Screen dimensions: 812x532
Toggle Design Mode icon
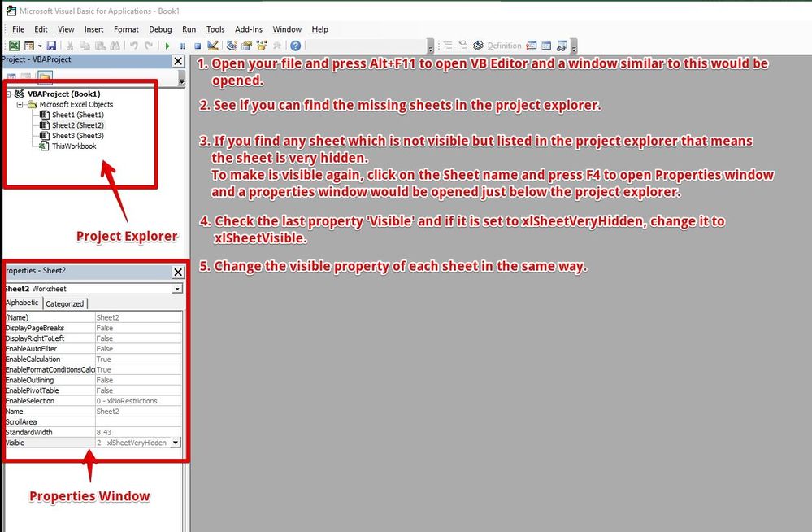click(x=212, y=45)
